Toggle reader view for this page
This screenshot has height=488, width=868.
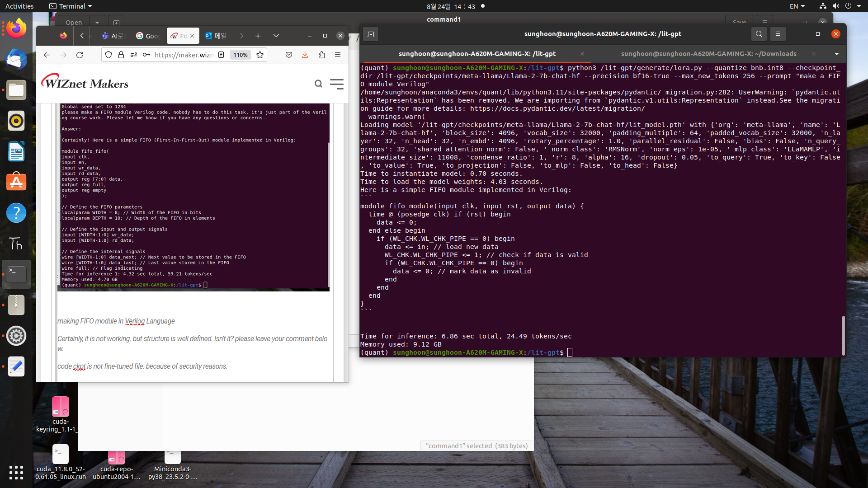click(221, 55)
